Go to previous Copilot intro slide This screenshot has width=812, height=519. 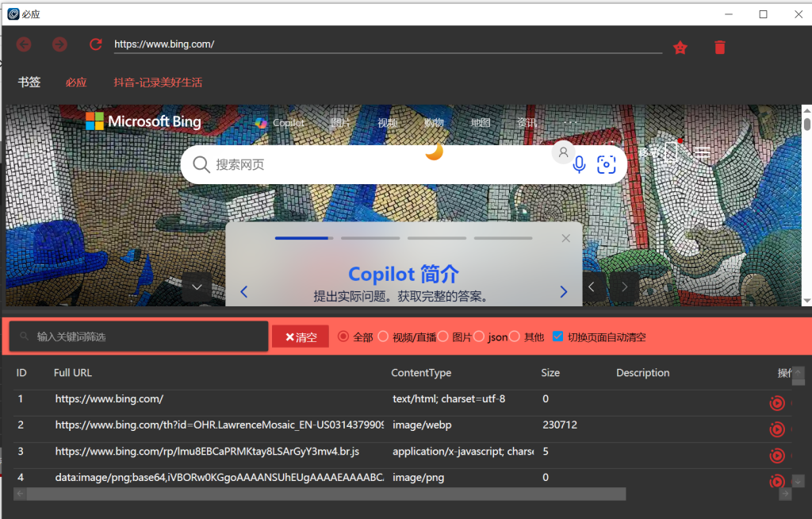point(244,292)
